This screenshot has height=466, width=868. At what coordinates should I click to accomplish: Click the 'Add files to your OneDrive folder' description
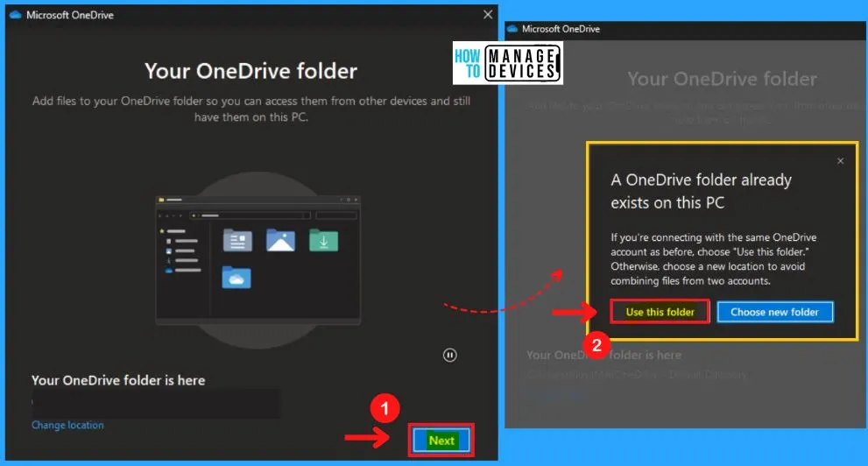pyautogui.click(x=251, y=109)
